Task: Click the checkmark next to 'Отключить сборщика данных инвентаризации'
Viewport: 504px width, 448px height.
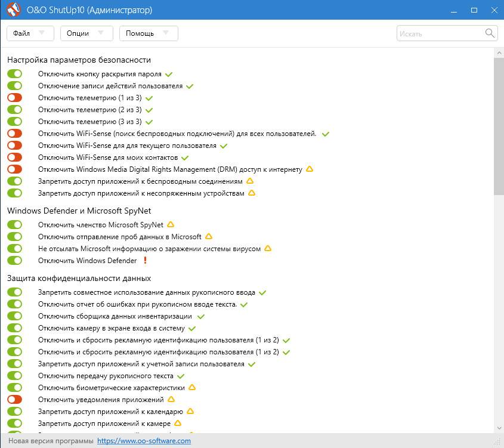Action: (x=201, y=317)
